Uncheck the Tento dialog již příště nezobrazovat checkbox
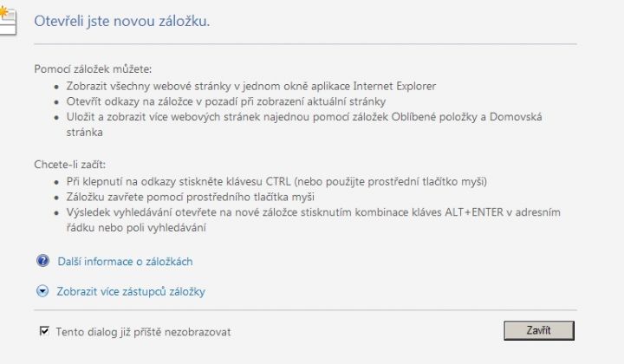Viewport: 624px width, 364px height. tap(44, 331)
